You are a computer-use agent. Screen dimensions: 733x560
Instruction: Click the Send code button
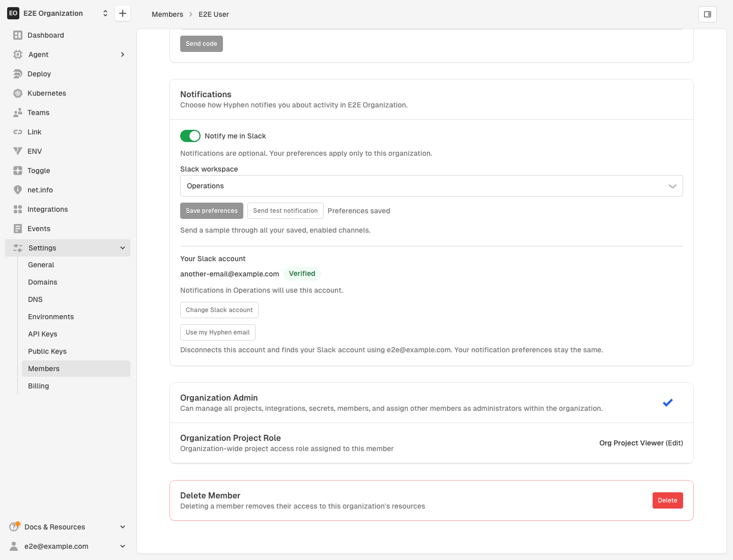coord(202,44)
